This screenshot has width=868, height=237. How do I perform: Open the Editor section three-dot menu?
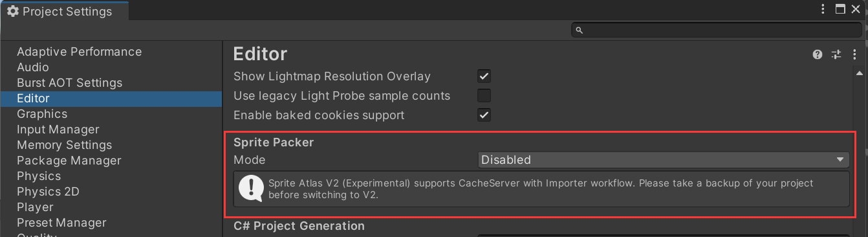[x=854, y=54]
